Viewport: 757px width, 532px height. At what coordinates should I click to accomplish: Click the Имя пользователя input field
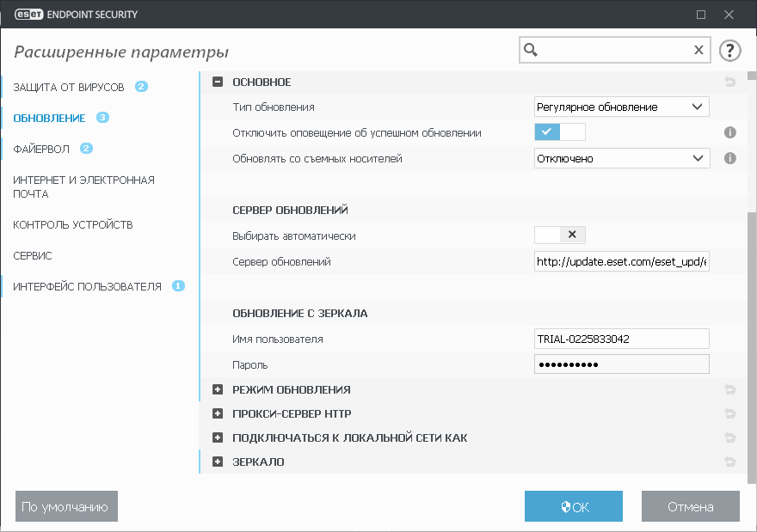622,339
